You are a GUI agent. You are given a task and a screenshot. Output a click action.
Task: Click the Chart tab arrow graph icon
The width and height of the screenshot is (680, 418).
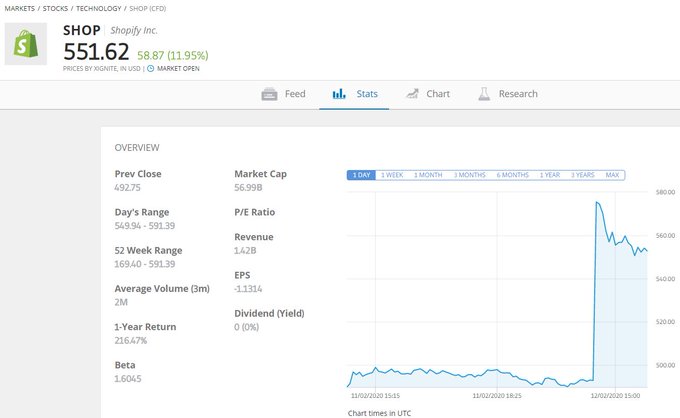pyautogui.click(x=412, y=94)
